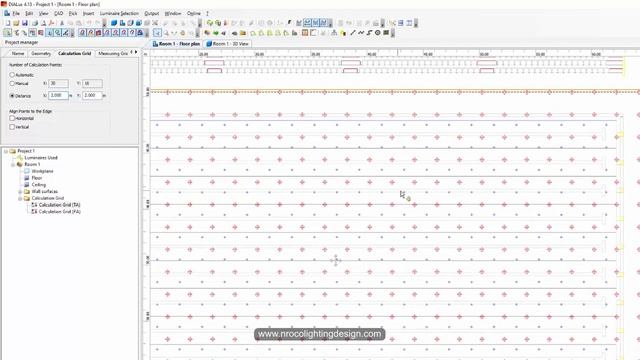The width and height of the screenshot is (640, 360).
Task: Collapse the Calculation Grid folder node
Action: pos(20,198)
